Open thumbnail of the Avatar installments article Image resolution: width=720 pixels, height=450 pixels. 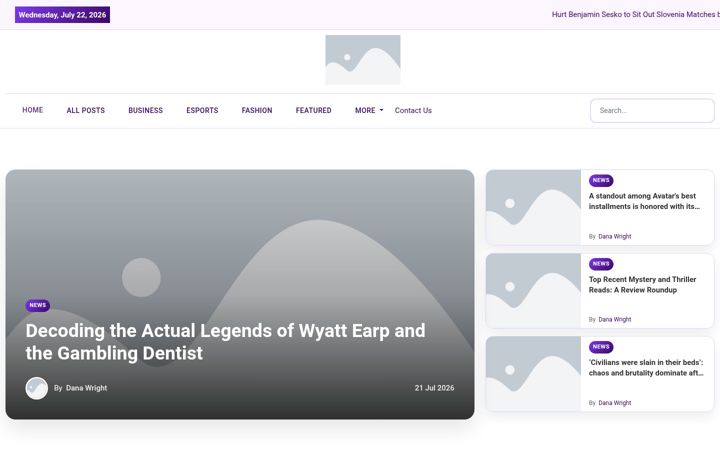pyautogui.click(x=533, y=208)
